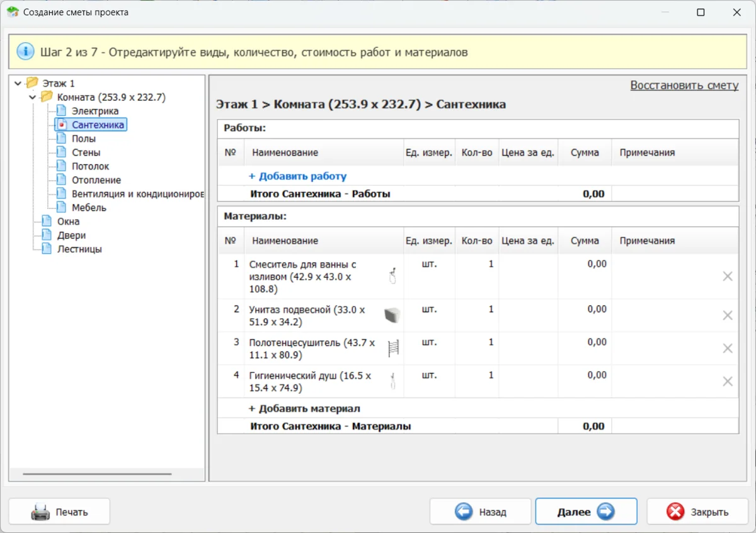Image resolution: width=756 pixels, height=533 pixels.
Task: Add a new material via Добавить материал
Action: pyautogui.click(x=304, y=409)
